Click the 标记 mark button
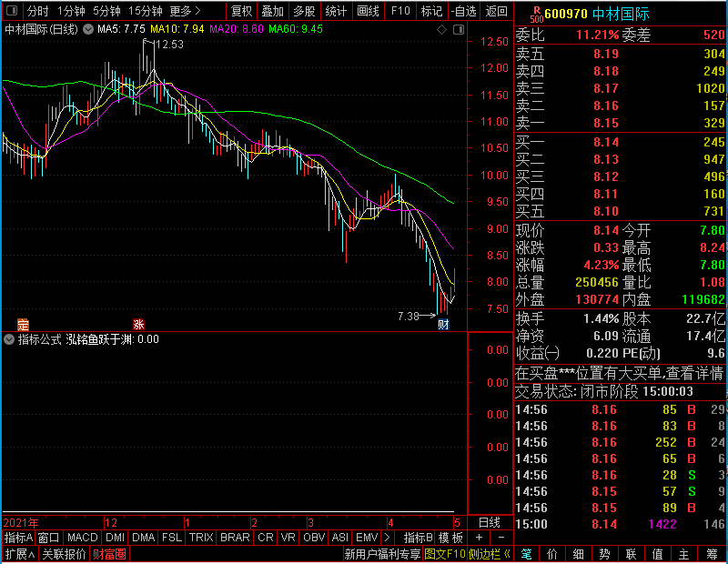 (x=431, y=11)
